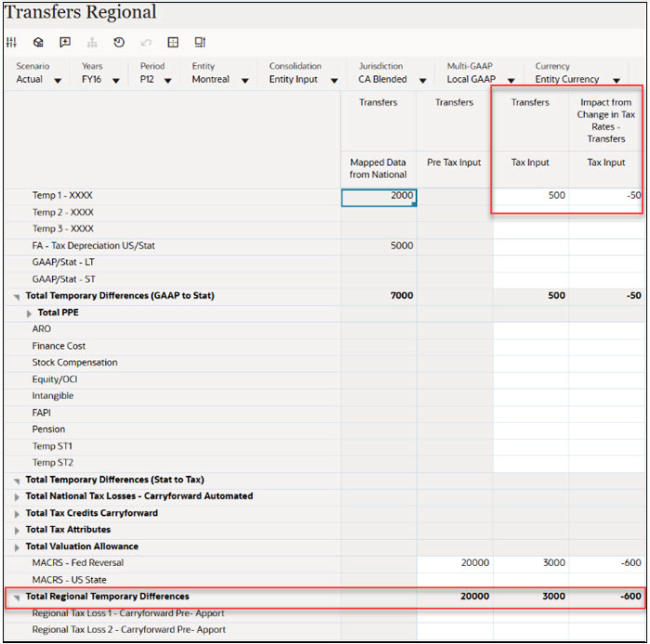This screenshot has width=650, height=644.
Task: Select the Temp 1 cell showing 2000
Action: coord(379,197)
